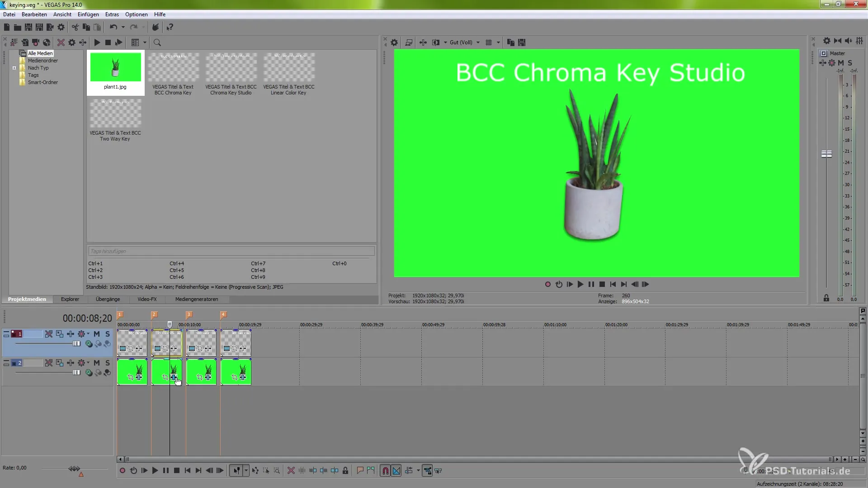Open event pan/crop on second track-2 clip
Screen dimensions: 868x488
[165, 377]
